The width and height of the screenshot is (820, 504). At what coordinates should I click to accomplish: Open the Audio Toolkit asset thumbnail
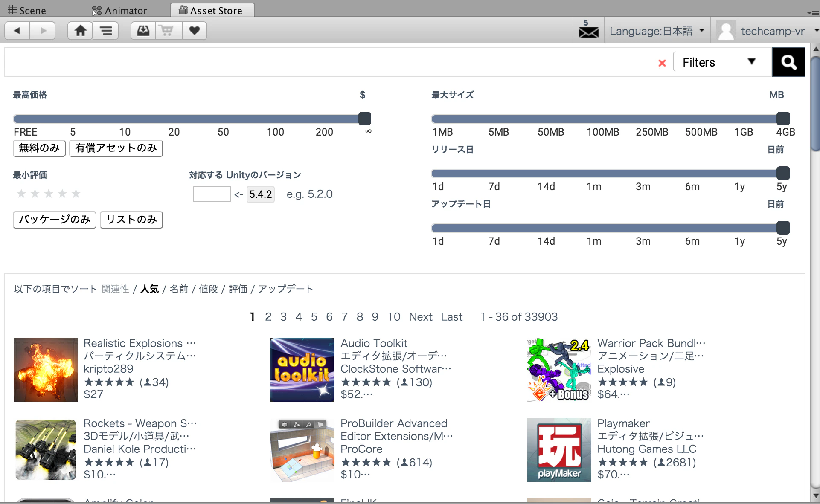click(x=302, y=370)
